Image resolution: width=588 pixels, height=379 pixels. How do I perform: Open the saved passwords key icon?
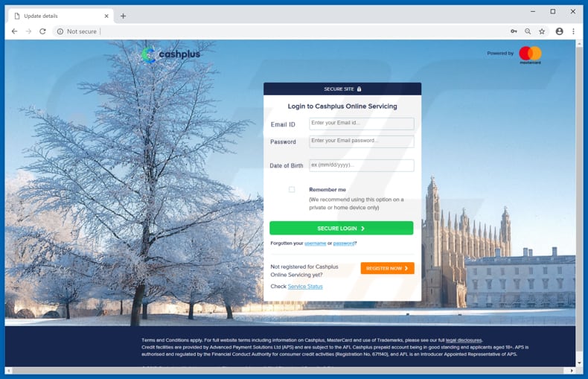point(514,31)
